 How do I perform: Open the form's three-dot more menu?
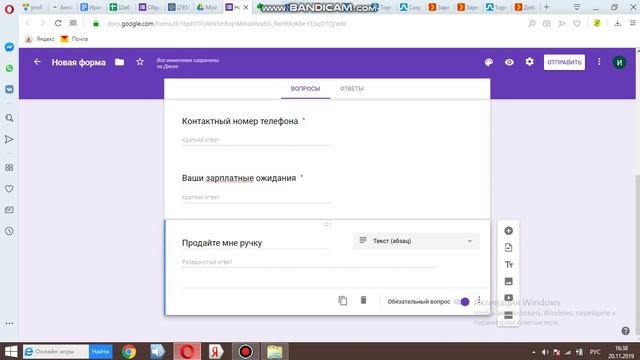(599, 62)
